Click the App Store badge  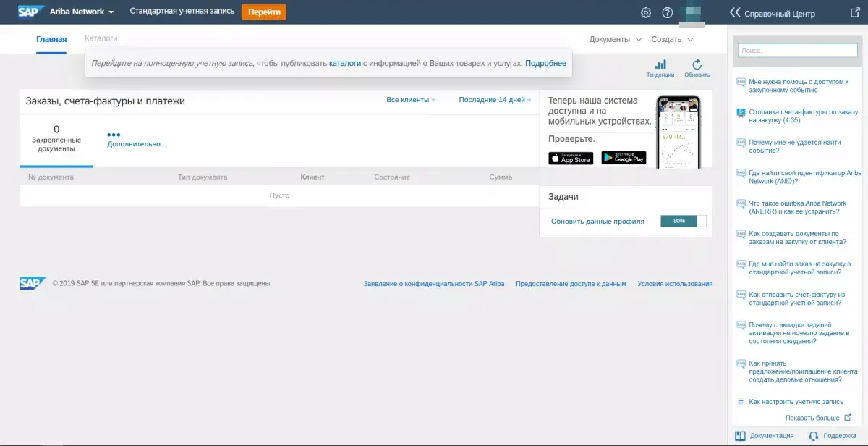571,158
